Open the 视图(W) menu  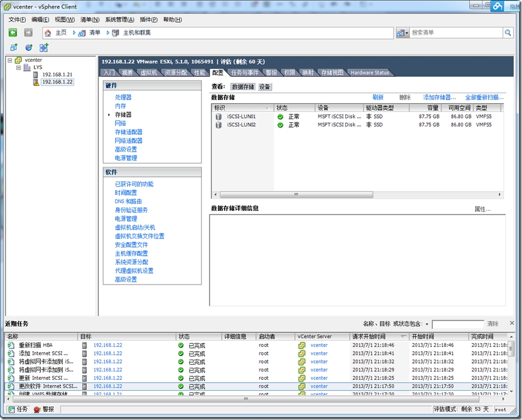pos(65,20)
